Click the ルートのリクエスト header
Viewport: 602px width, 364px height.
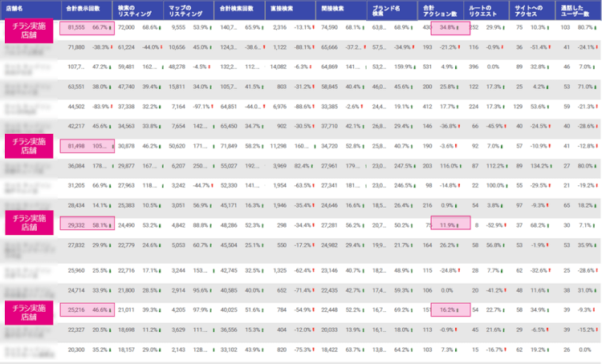pos(483,10)
